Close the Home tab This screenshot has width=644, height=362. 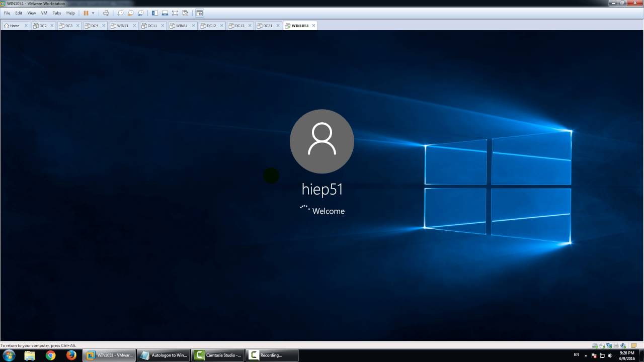[x=25, y=26]
